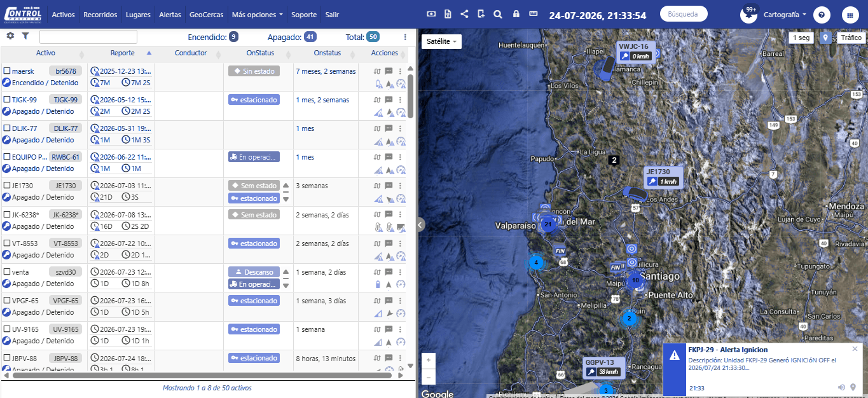The height and width of the screenshot is (398, 868).
Task: Open the Recorridos menu
Action: pos(100,14)
